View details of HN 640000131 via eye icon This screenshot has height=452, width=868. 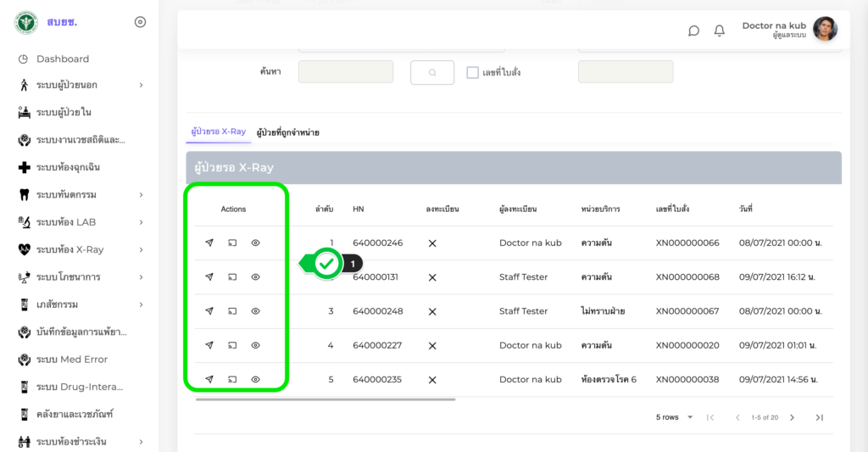255,277
